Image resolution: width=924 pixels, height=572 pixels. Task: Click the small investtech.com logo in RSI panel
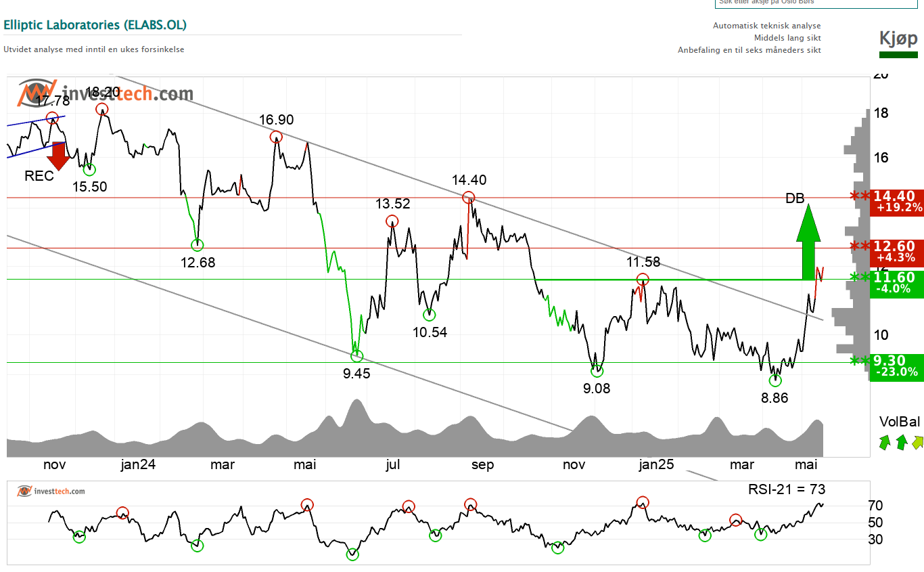[51, 491]
